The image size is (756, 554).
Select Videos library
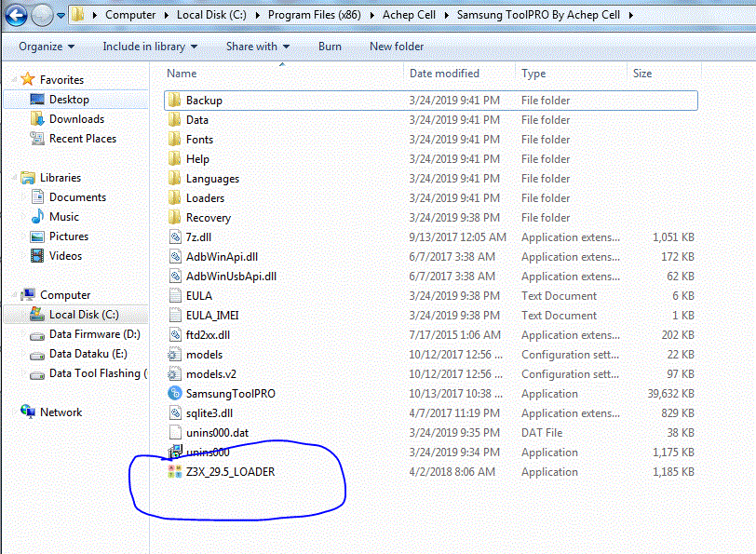coord(65,256)
